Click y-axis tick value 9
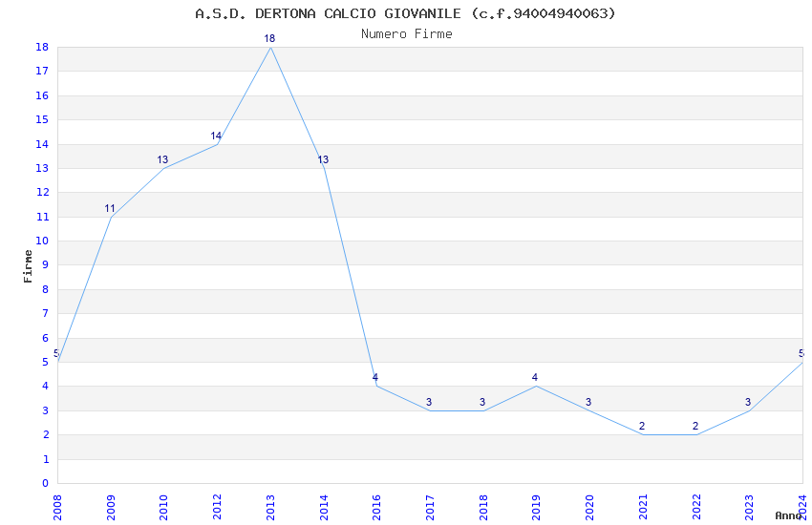The height and width of the screenshot is (525, 812). pyautogui.click(x=46, y=265)
